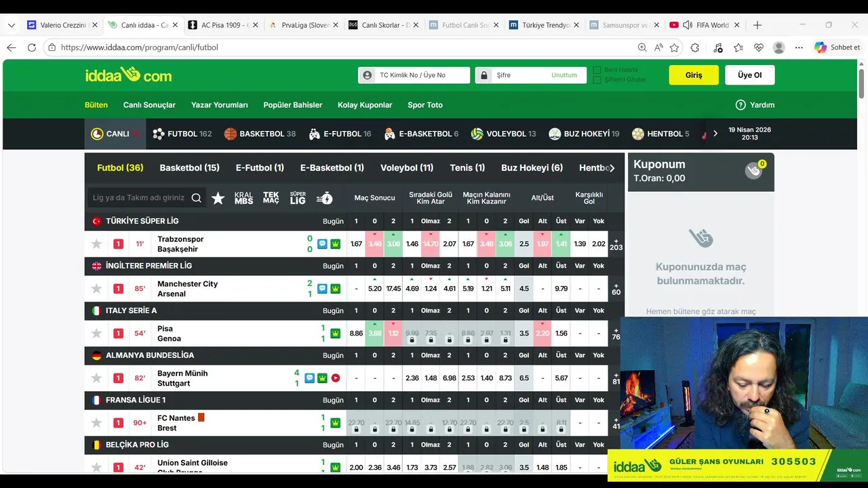
Task: Favorite the Union Saint Gilloise match star
Action: pyautogui.click(x=97, y=467)
